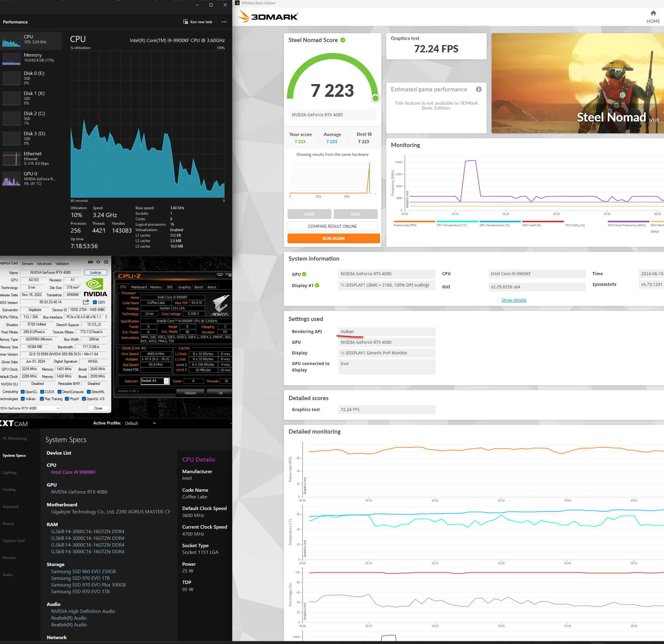Click GPU-Z screenshot camera icon
The image size is (664, 644).
(90, 262)
